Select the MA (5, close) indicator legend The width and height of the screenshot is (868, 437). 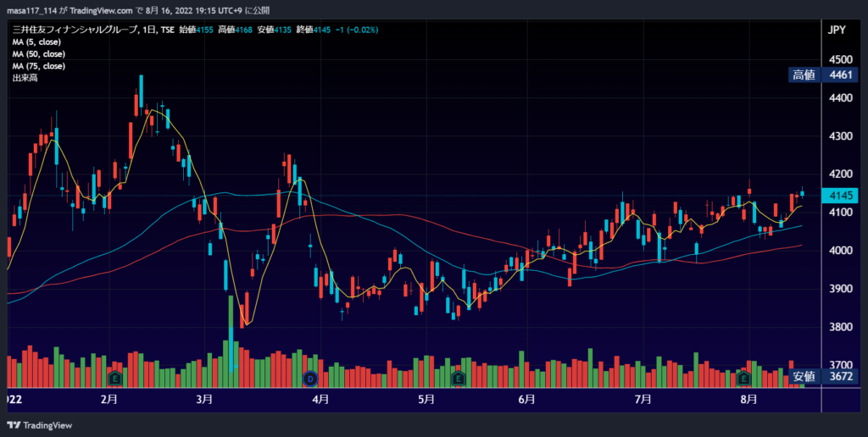point(36,42)
